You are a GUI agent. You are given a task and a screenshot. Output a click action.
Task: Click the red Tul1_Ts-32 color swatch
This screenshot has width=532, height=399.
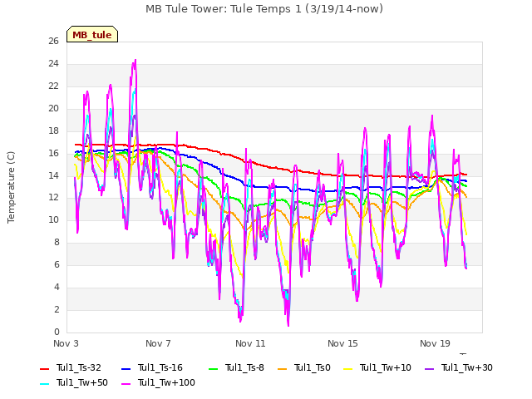44,369
